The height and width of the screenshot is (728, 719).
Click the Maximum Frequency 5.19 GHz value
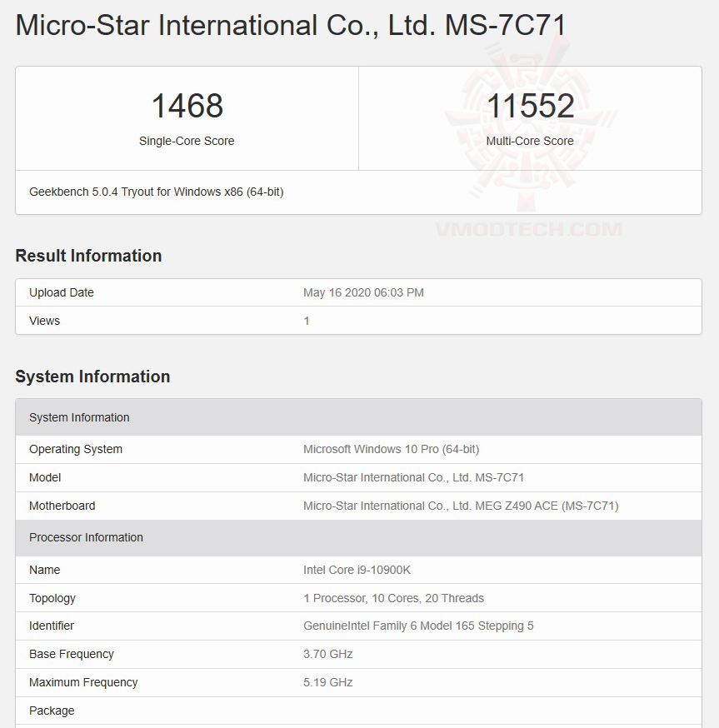pos(325,682)
